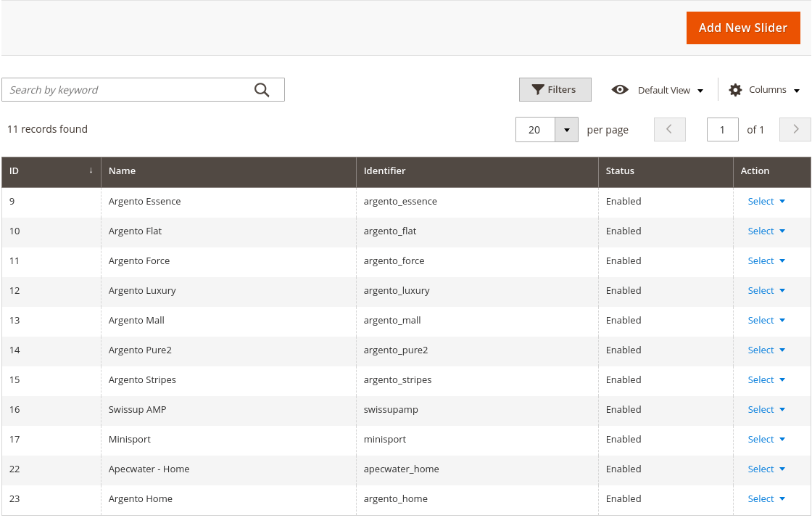Click the argento_stripes identifier cell
This screenshot has width=812, height=518.
(478, 380)
